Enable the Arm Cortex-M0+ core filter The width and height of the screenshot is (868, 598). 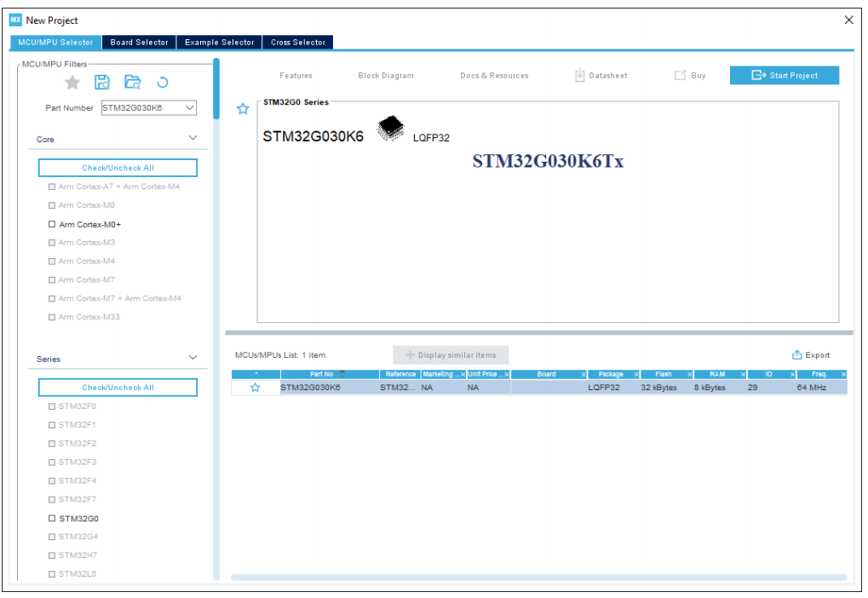[x=52, y=224]
